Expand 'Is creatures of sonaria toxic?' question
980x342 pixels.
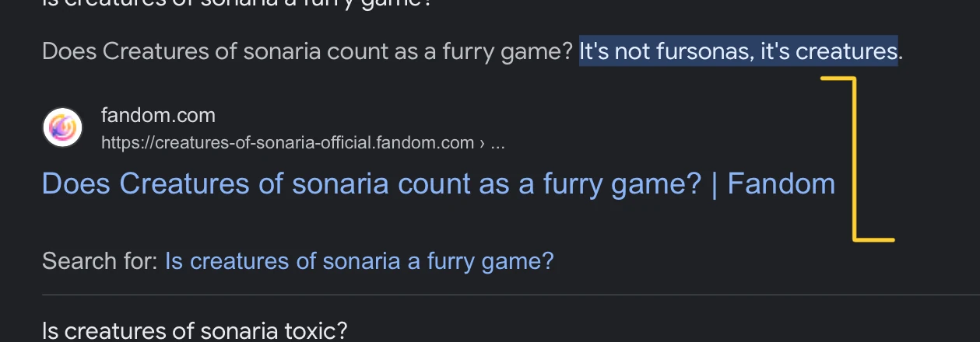[195, 330]
